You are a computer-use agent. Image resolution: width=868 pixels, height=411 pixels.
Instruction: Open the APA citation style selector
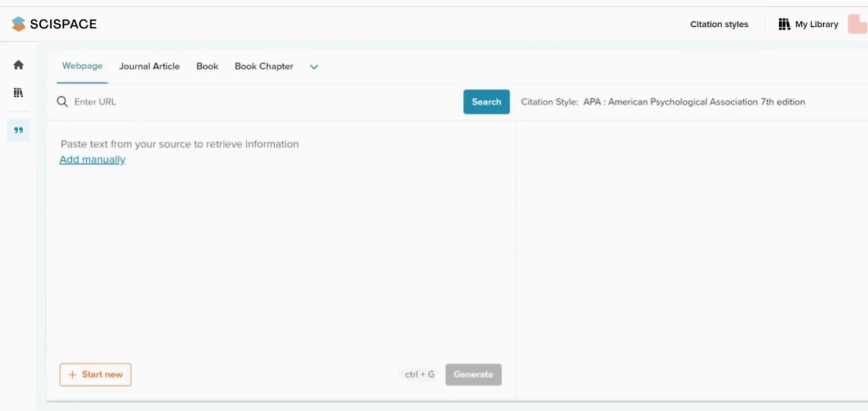694,102
